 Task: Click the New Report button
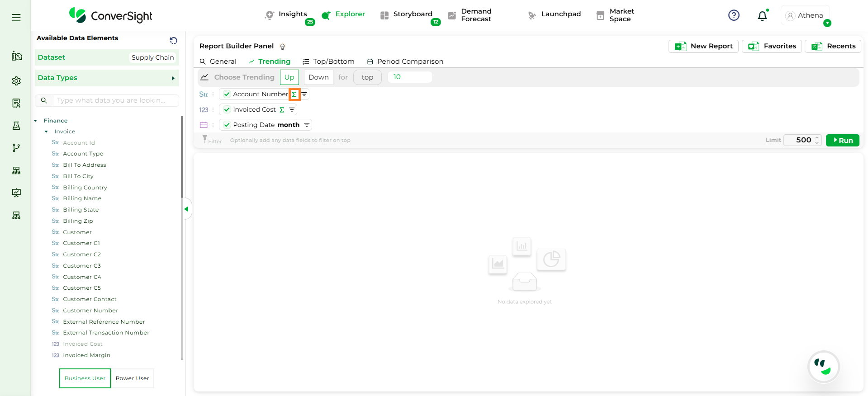[703, 46]
